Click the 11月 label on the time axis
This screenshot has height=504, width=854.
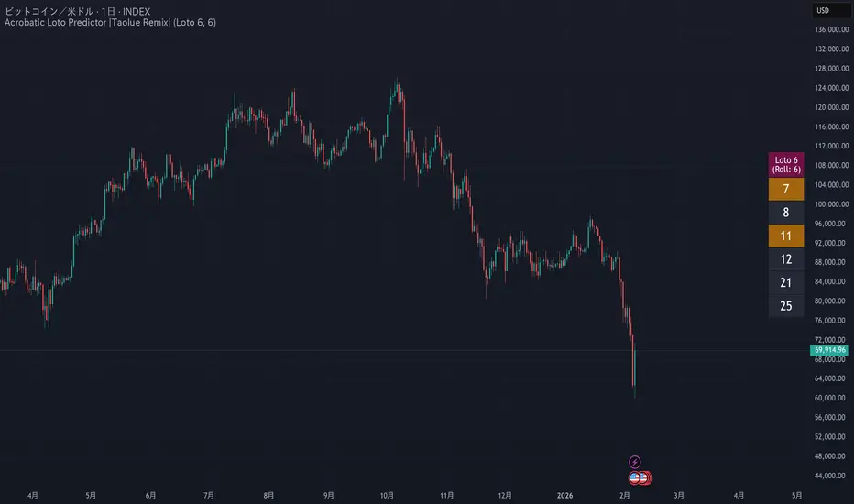tap(448, 494)
